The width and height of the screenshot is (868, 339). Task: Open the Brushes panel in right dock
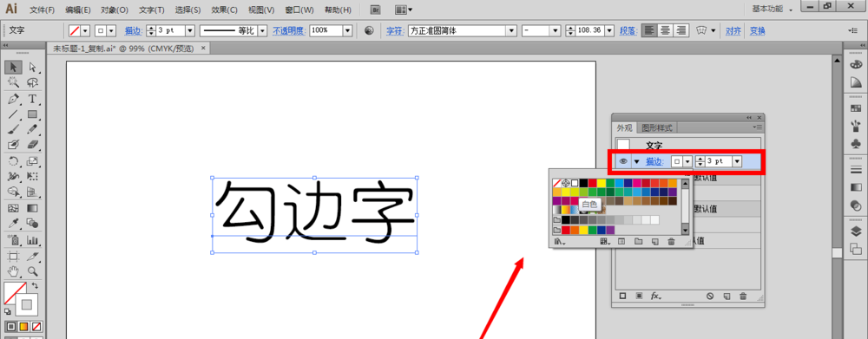pos(856,126)
